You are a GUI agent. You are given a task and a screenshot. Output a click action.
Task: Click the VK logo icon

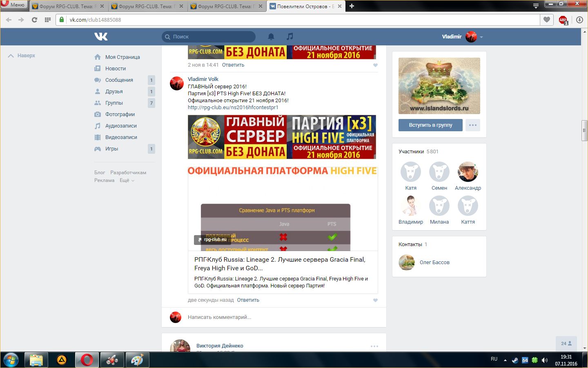coord(101,36)
